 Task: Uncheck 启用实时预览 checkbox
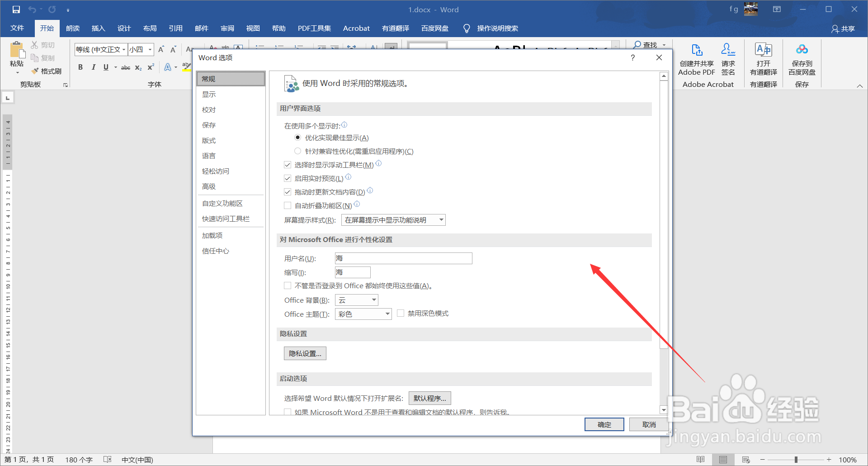[x=288, y=178]
